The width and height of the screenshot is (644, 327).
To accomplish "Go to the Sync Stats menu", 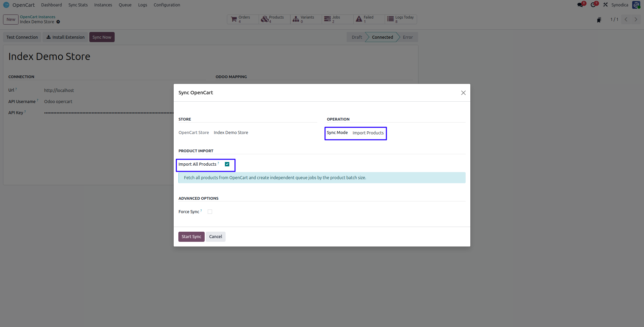I will (x=78, y=5).
